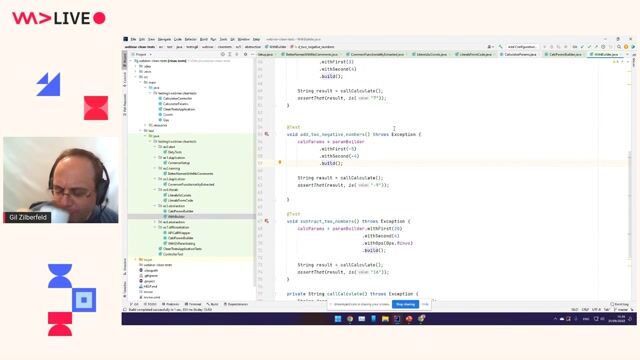Open the Code menu

(178, 39)
